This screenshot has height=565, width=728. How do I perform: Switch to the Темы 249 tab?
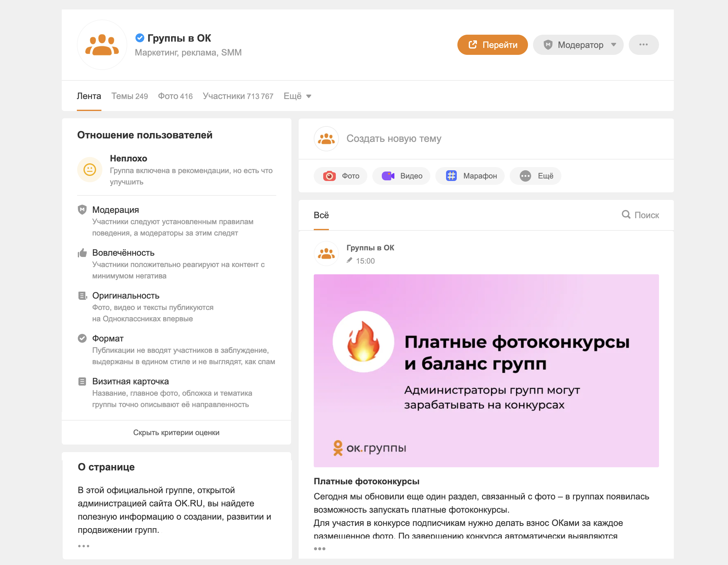pyautogui.click(x=129, y=96)
